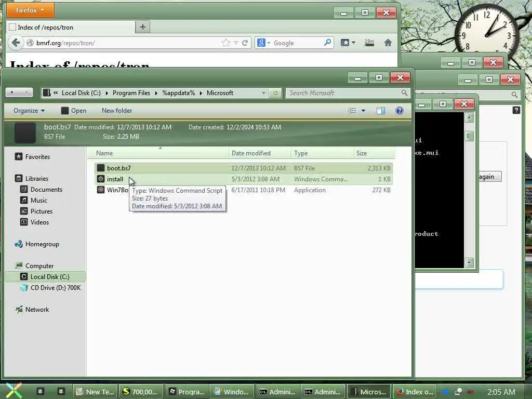
Task: Expand the path arrow after Local Disk (C:)
Action: (x=107, y=93)
